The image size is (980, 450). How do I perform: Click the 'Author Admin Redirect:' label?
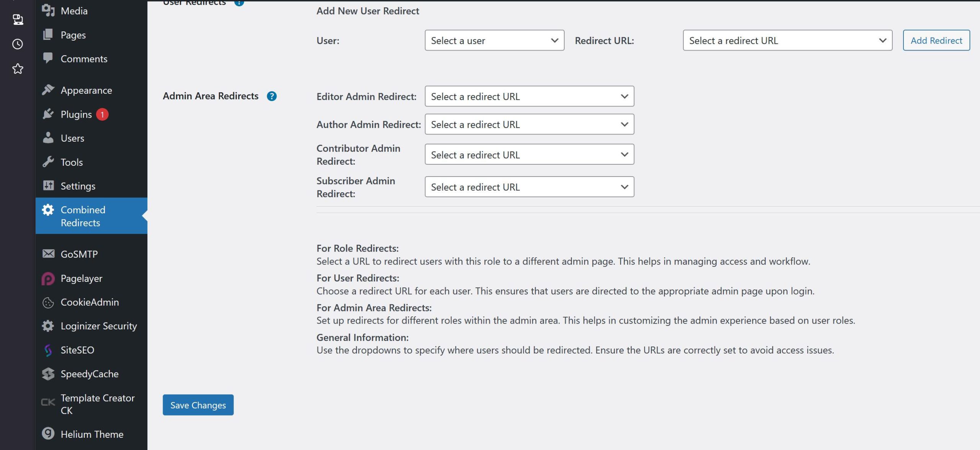pyautogui.click(x=369, y=124)
